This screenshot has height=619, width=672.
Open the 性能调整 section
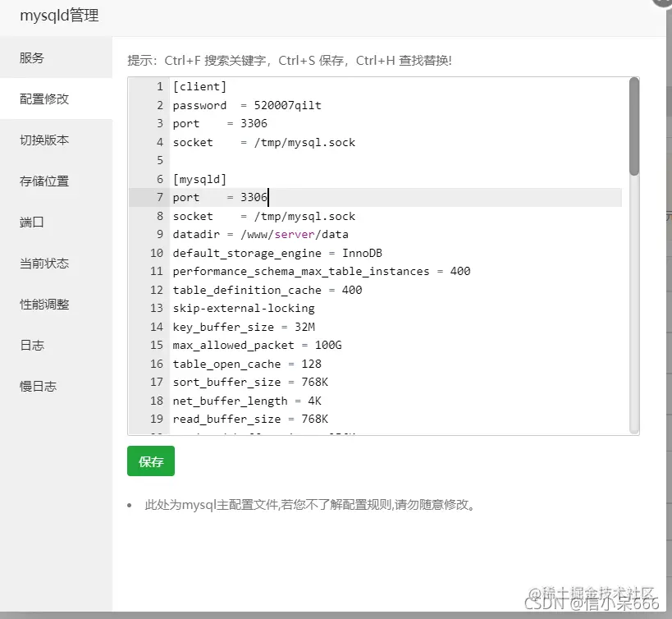click(x=44, y=304)
